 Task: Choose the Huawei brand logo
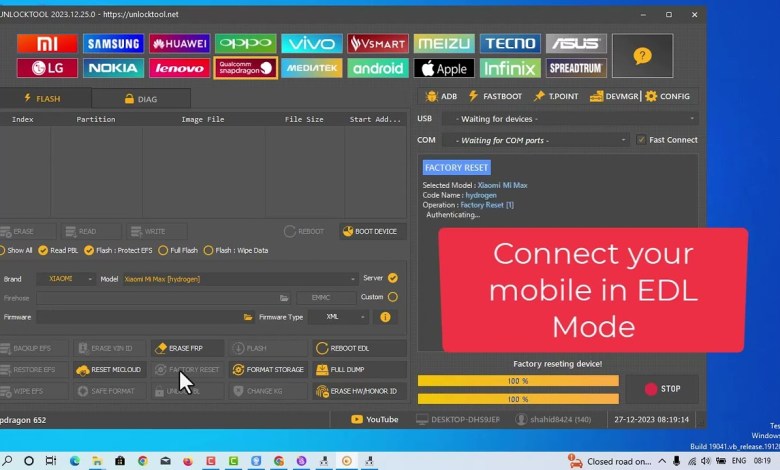pyautogui.click(x=179, y=44)
